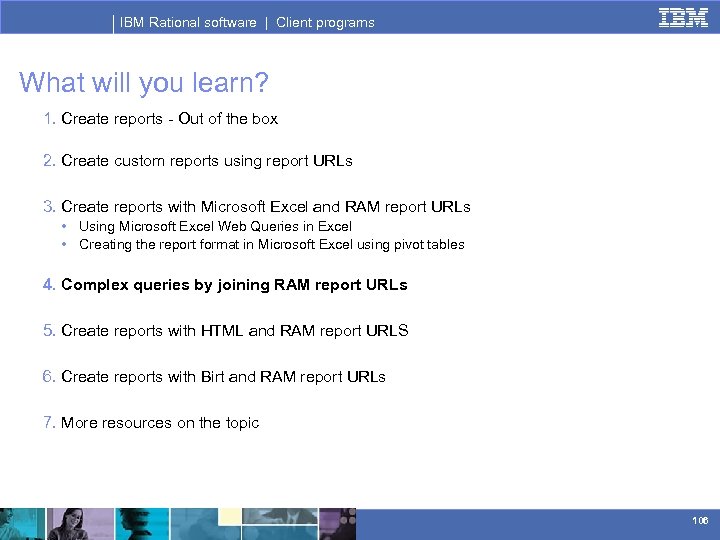720x540 pixels.
Task: Select 'Create custom reports using report URLs'
Action: pos(207,161)
